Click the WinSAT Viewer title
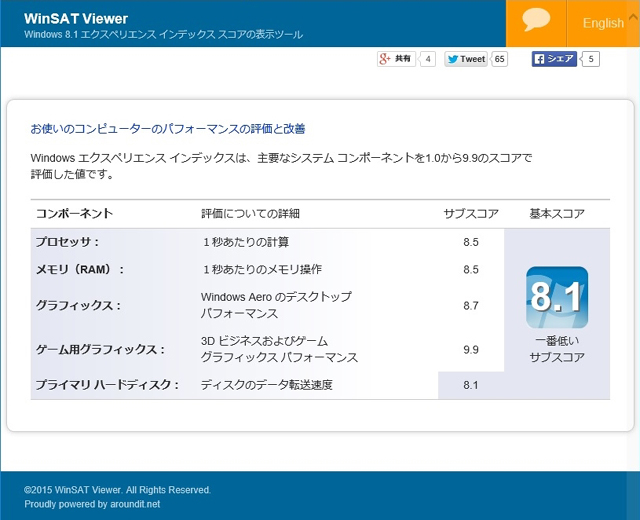Image resolution: width=640 pixels, height=520 pixels. [76, 19]
